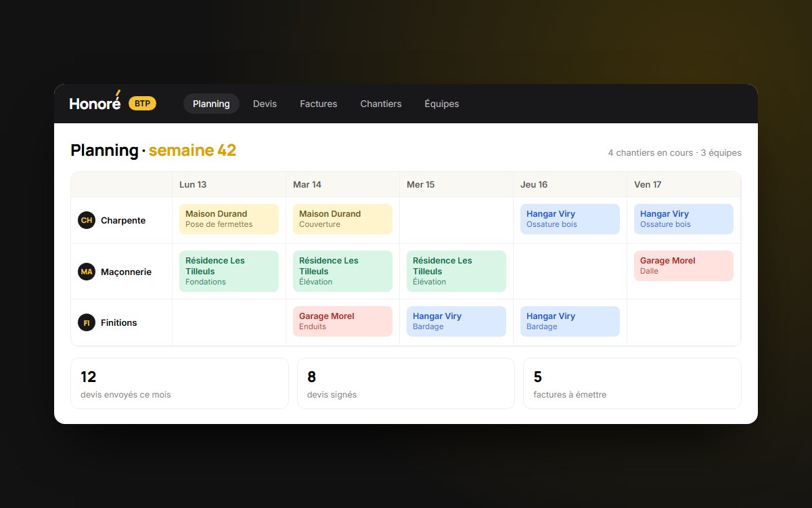812x508 pixels.
Task: Select the CH Charpente team avatar
Action: point(87,220)
